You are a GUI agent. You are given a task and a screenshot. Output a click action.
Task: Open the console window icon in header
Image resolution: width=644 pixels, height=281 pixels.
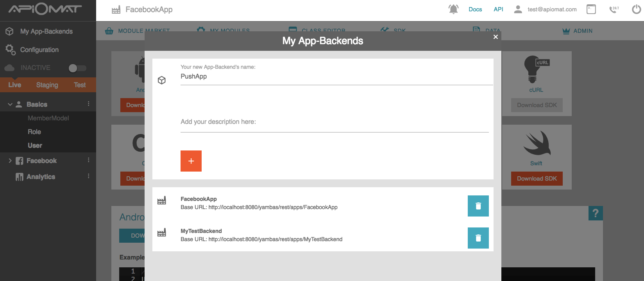(591, 9)
